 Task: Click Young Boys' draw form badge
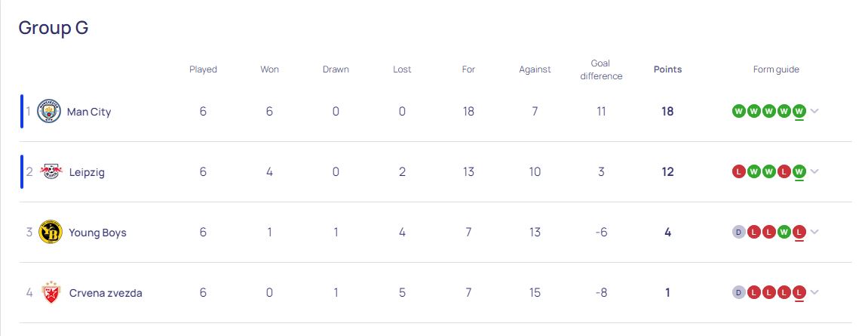pyautogui.click(x=738, y=233)
